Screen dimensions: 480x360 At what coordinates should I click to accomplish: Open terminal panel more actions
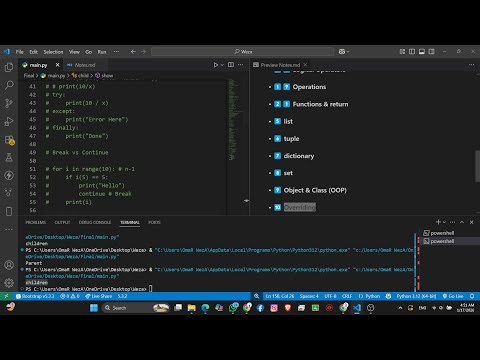pyautogui.click(x=452, y=222)
